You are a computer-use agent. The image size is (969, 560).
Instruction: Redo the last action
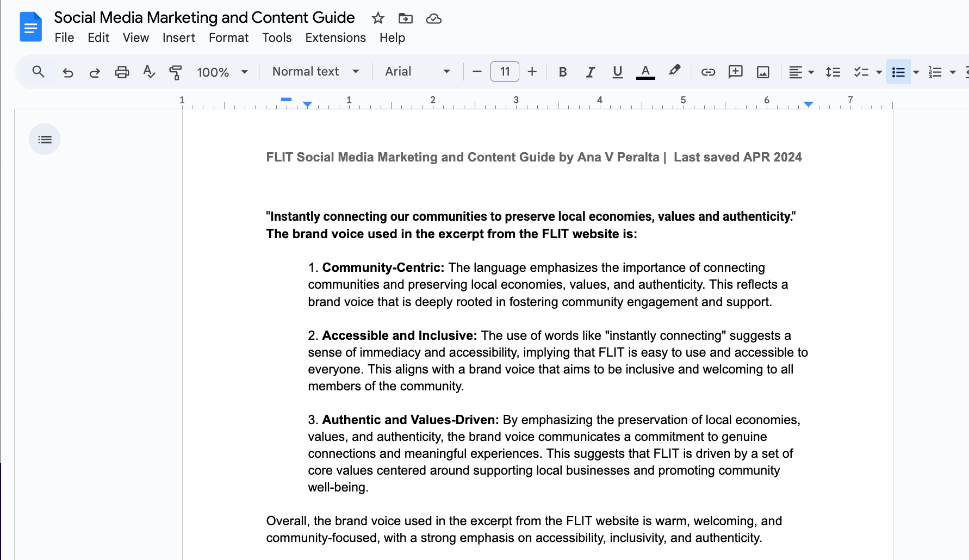coord(95,72)
